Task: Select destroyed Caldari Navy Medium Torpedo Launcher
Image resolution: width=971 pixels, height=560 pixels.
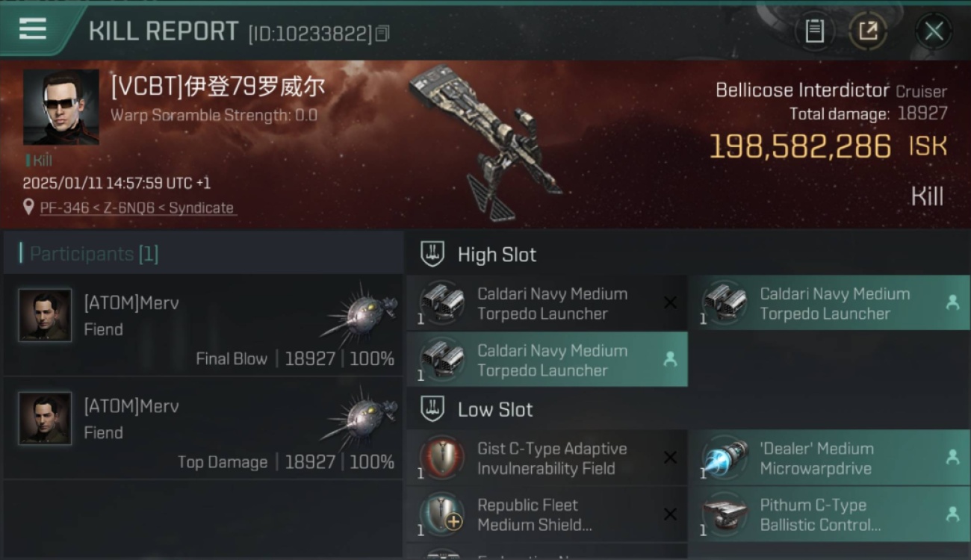Action: [547, 303]
